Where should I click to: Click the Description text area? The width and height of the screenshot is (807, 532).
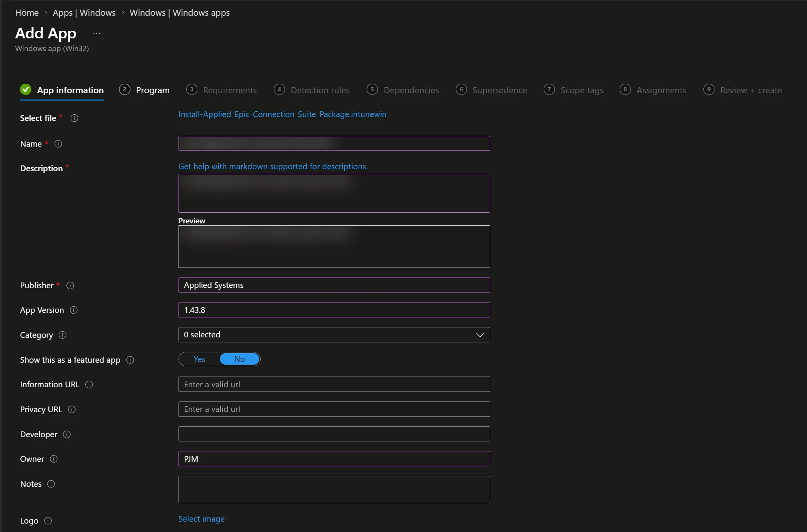334,193
